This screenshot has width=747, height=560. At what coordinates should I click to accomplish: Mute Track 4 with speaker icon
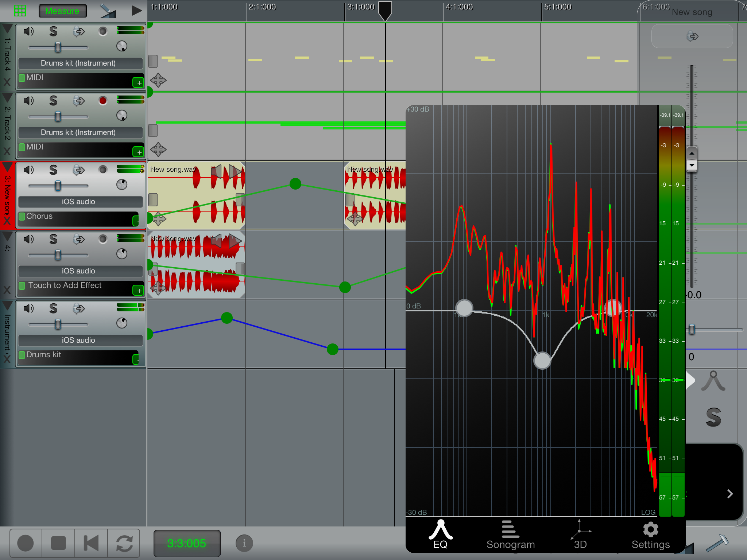point(28,31)
